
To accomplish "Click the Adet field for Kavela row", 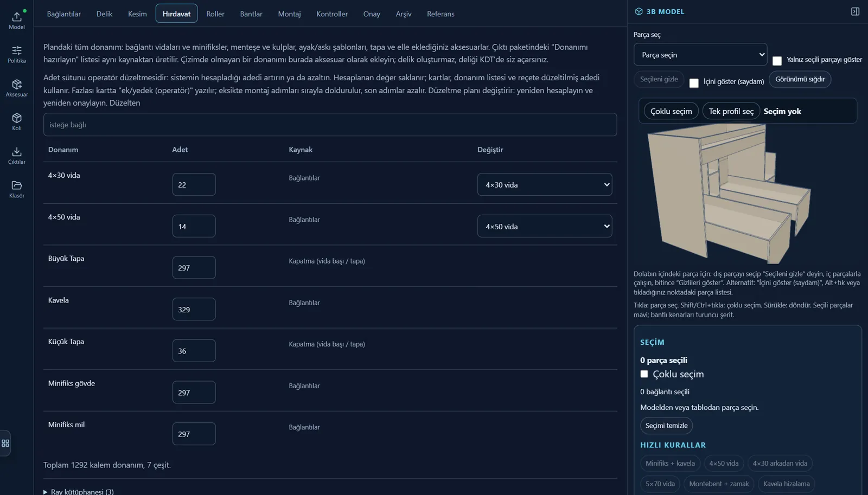I will (194, 309).
